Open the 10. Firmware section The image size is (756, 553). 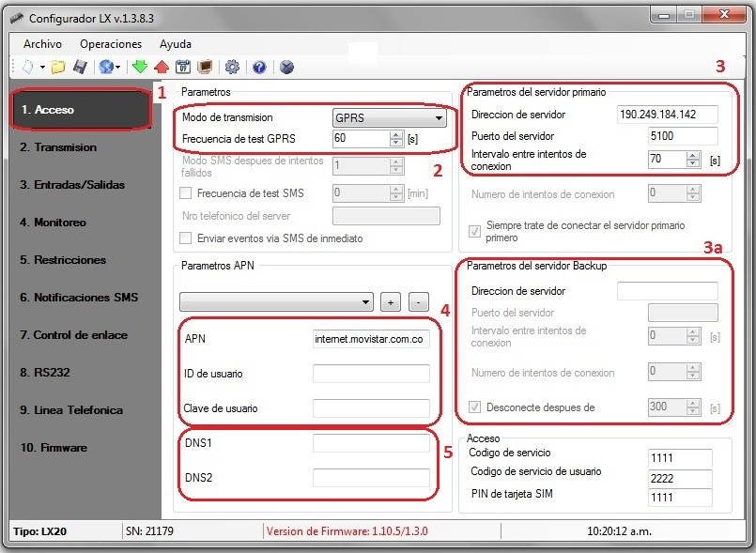54,448
